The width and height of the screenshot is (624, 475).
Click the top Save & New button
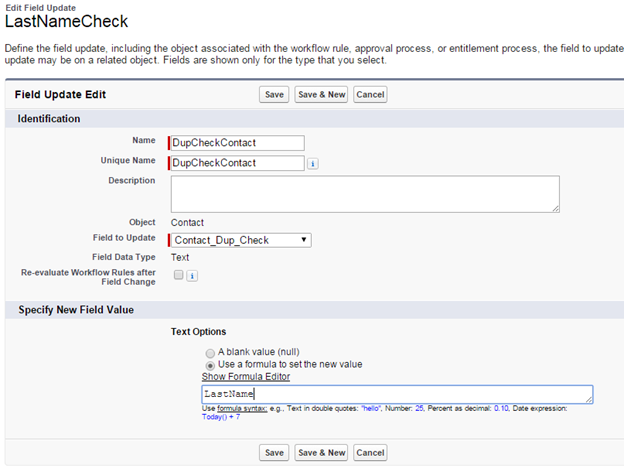coord(321,95)
